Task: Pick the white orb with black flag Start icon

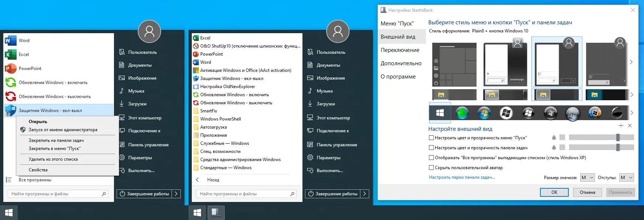Action: [506, 113]
